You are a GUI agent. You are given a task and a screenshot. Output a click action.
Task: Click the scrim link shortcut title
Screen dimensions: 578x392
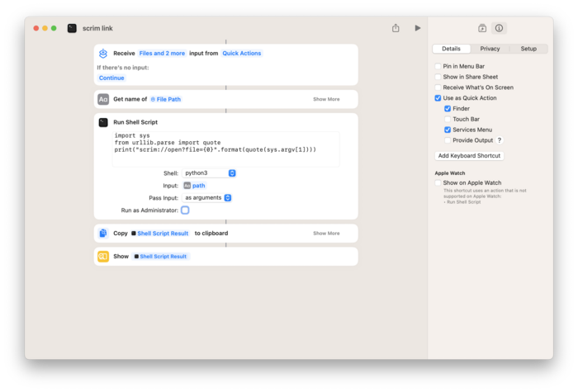pyautogui.click(x=97, y=28)
